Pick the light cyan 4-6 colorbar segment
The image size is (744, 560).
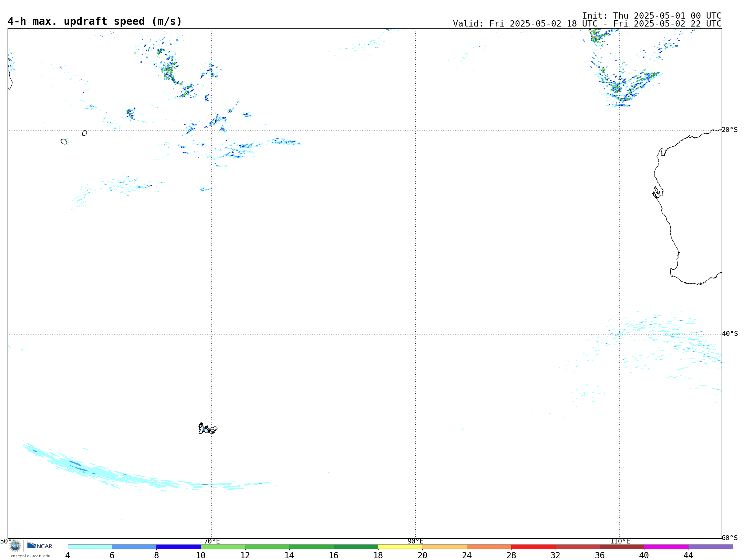click(x=90, y=547)
